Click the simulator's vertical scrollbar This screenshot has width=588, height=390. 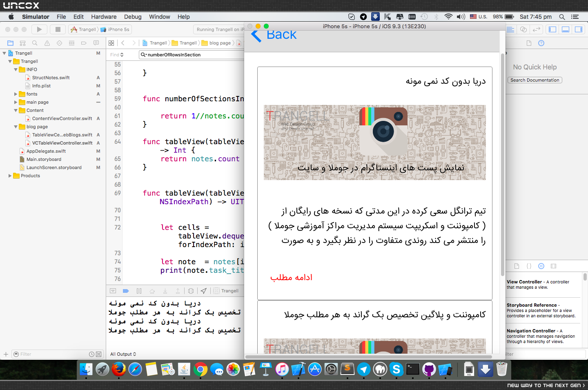(x=502, y=164)
